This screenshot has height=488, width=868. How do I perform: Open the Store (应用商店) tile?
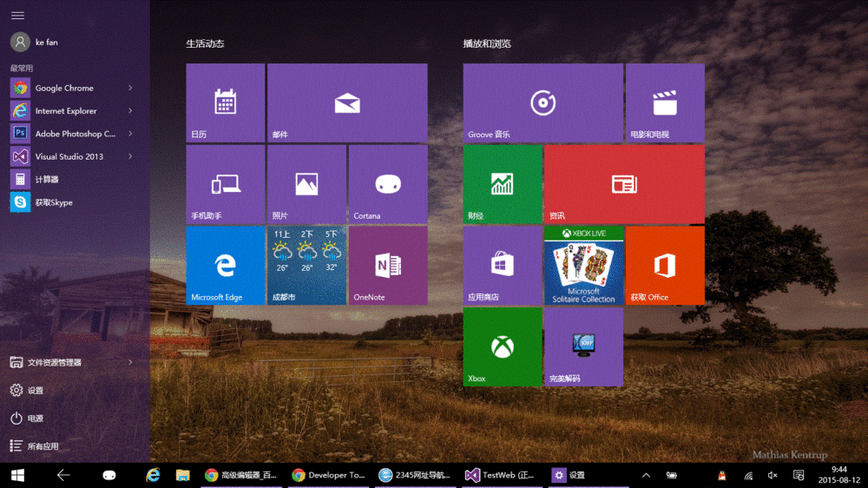[503, 266]
